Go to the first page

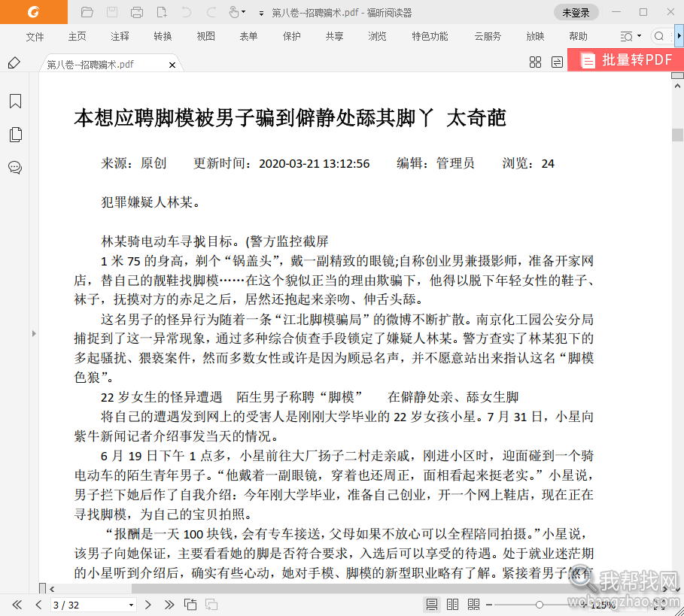[x=17, y=605]
